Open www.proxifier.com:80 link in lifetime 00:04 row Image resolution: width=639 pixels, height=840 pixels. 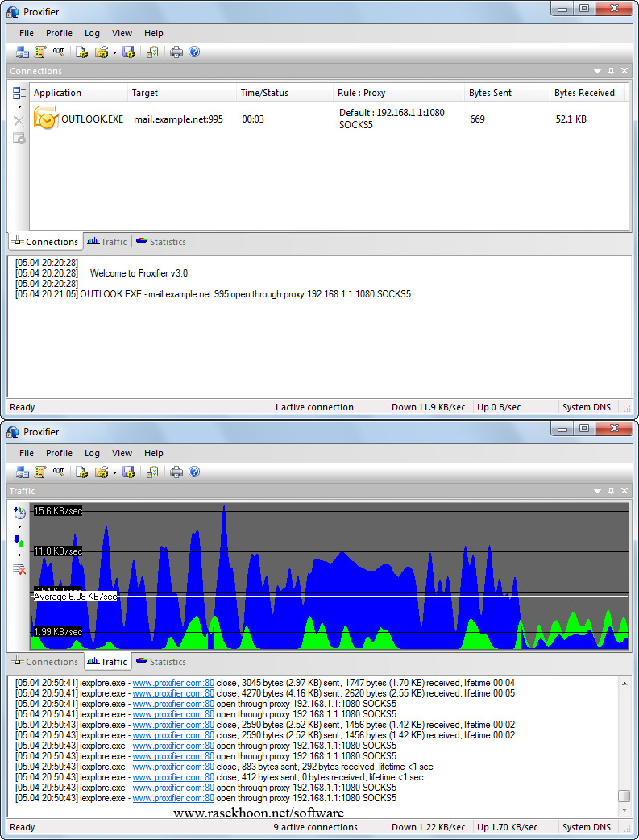(173, 683)
